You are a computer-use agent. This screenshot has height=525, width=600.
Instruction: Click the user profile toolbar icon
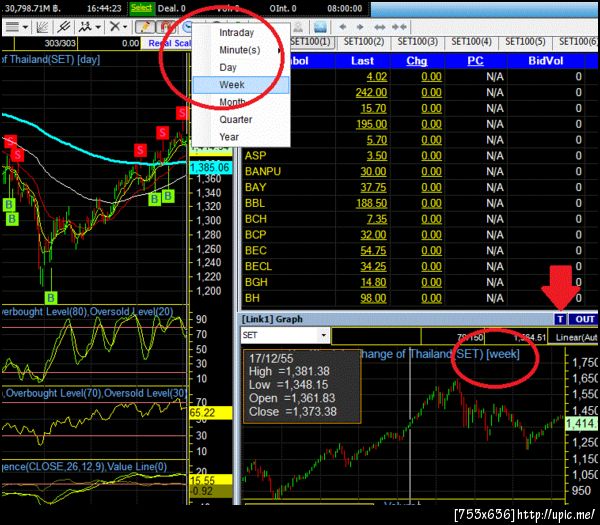coord(298,27)
